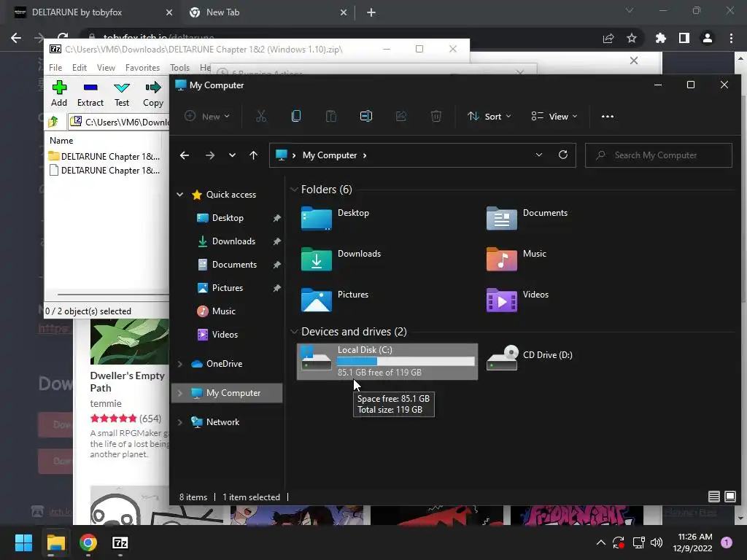Viewport: 747px width, 560px height.
Task: Open 7-Zip View menu
Action: click(106, 68)
